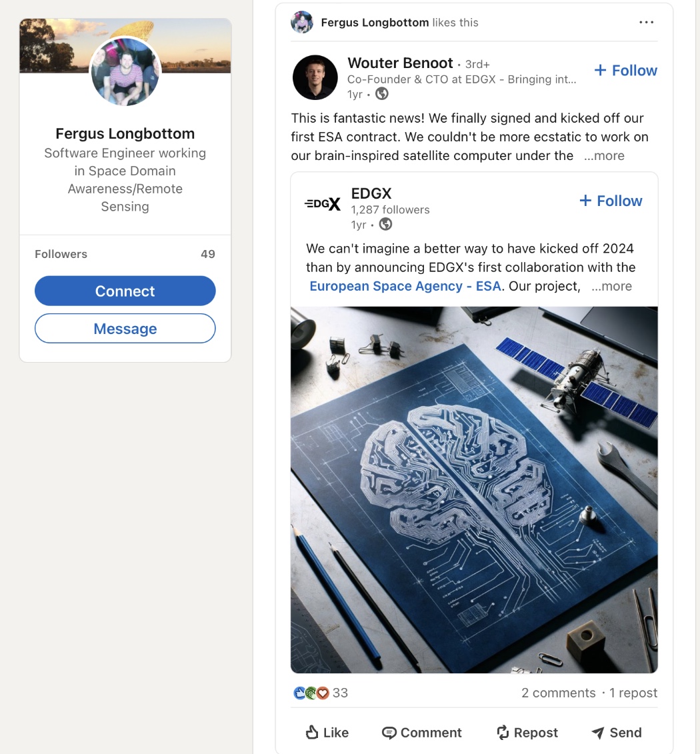Click the Send paper plane icon
The image size is (700, 754).
(598, 733)
